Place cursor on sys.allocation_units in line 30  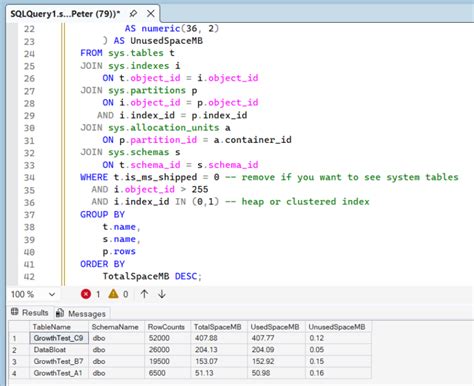(x=164, y=128)
